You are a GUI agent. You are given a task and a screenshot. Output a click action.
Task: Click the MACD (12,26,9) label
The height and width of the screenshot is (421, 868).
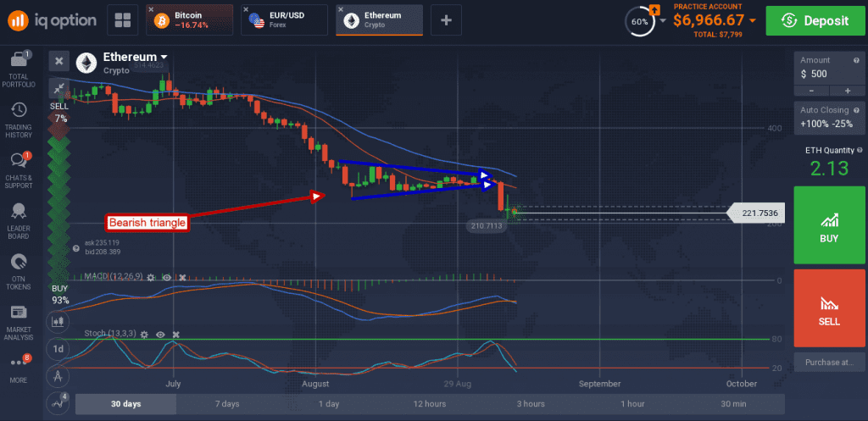point(113,276)
